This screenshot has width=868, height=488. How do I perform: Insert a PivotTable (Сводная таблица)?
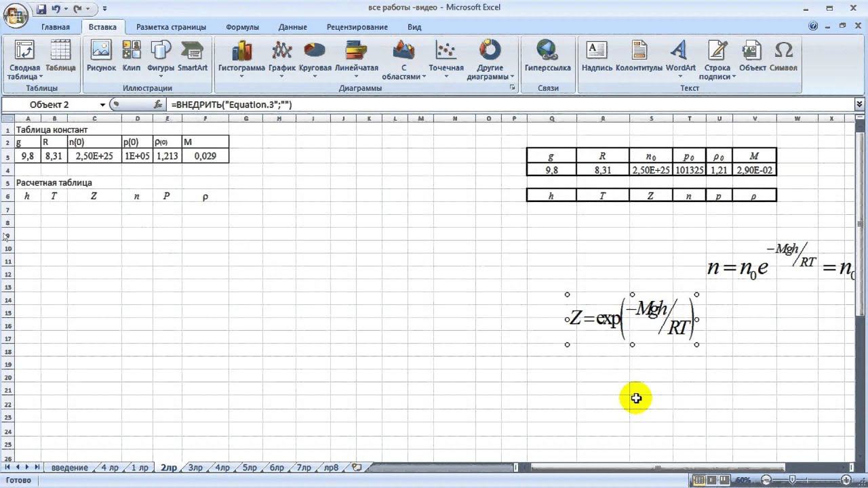coord(24,60)
